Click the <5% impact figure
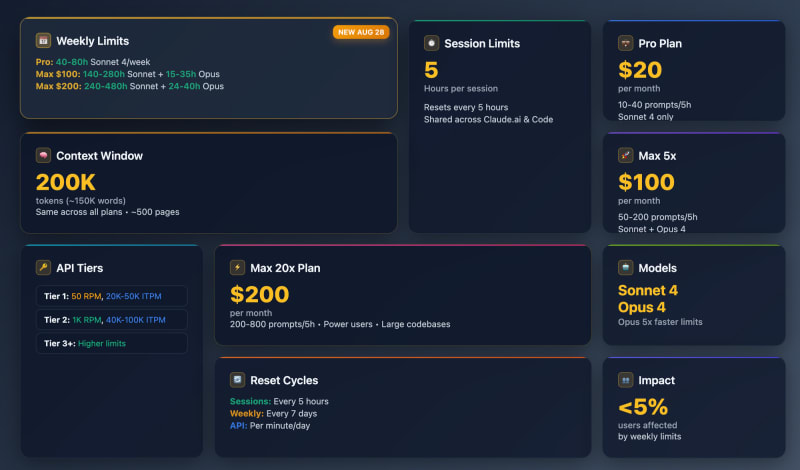This screenshot has width=800, height=470. pyautogui.click(x=643, y=407)
